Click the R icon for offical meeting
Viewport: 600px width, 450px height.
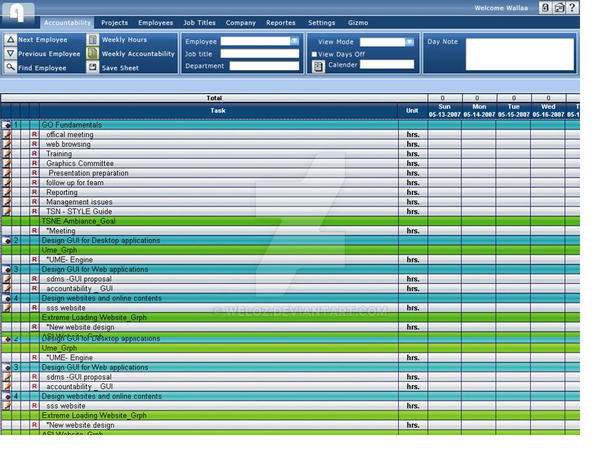point(34,134)
